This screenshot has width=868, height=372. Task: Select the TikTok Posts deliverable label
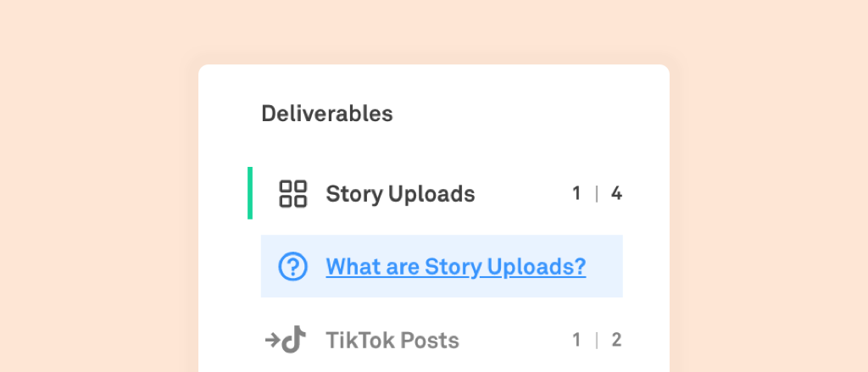pos(392,341)
